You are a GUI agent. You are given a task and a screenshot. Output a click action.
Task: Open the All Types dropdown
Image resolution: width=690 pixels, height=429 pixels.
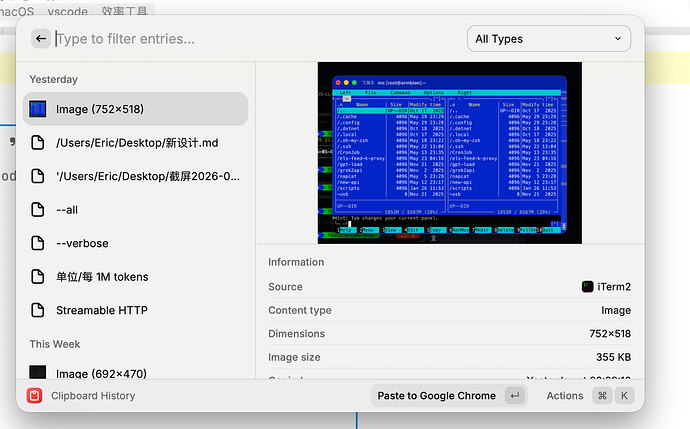549,39
